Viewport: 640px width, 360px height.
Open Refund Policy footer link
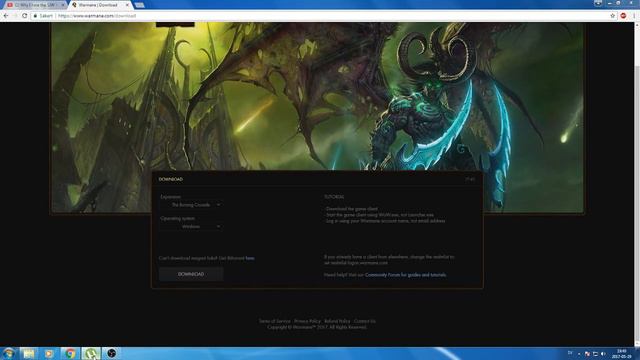click(337, 321)
